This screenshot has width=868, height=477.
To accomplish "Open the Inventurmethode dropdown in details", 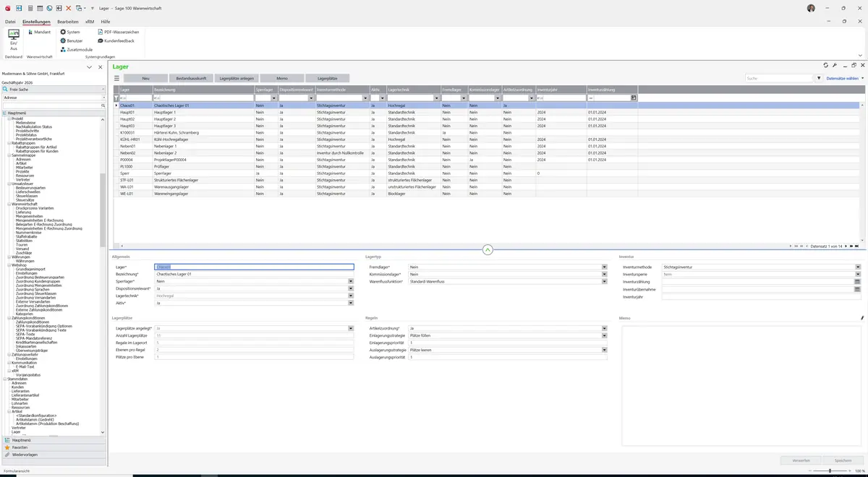I will click(858, 267).
